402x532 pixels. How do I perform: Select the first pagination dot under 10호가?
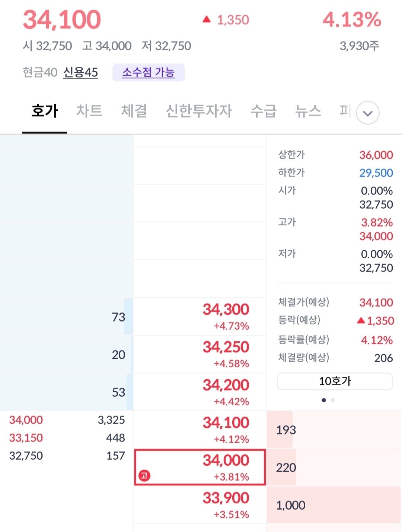[x=323, y=399]
